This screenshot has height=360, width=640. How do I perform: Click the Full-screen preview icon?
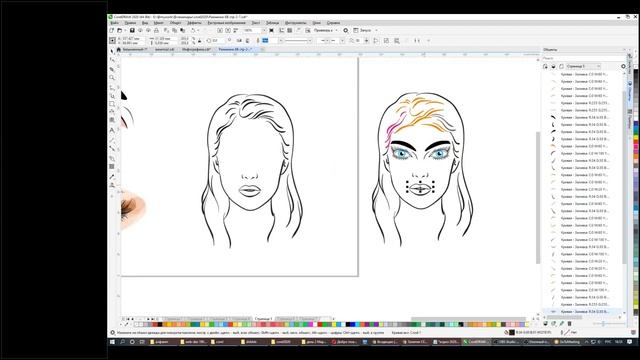[271, 30]
